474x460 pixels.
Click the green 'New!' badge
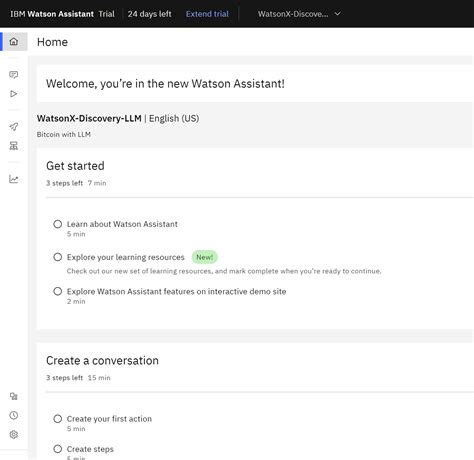click(x=204, y=257)
